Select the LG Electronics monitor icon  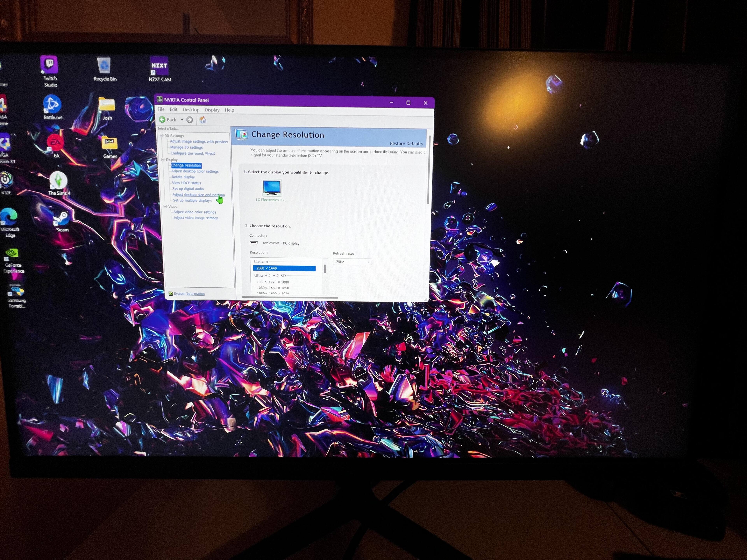[272, 188]
